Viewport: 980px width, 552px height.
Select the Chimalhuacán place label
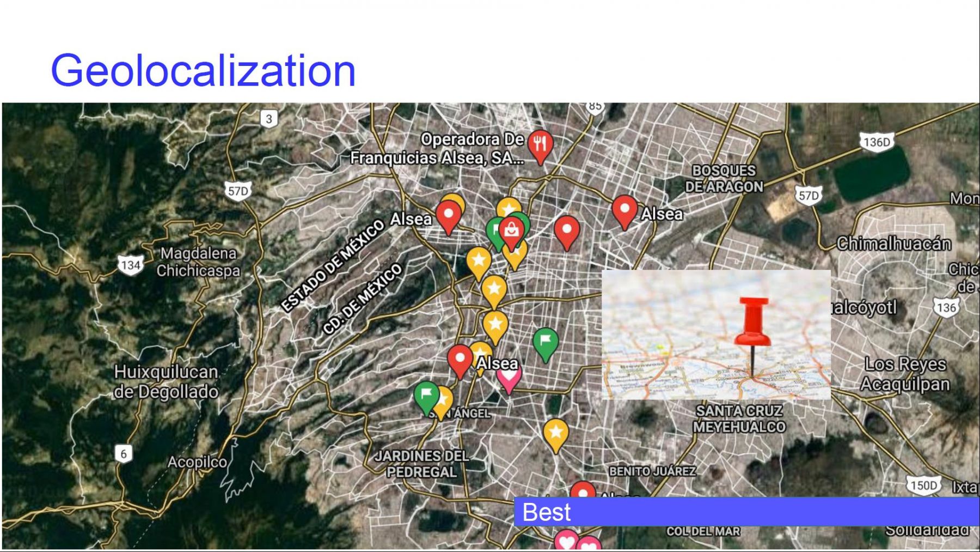point(893,243)
